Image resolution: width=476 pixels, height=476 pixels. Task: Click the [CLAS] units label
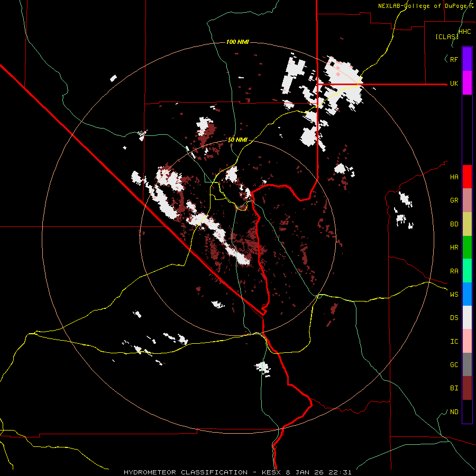pos(447,36)
